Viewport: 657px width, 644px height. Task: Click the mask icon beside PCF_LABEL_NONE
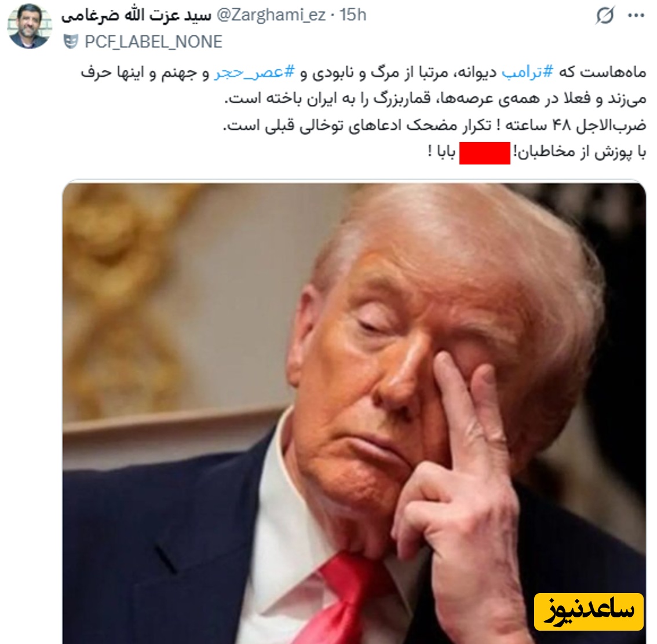(71, 42)
